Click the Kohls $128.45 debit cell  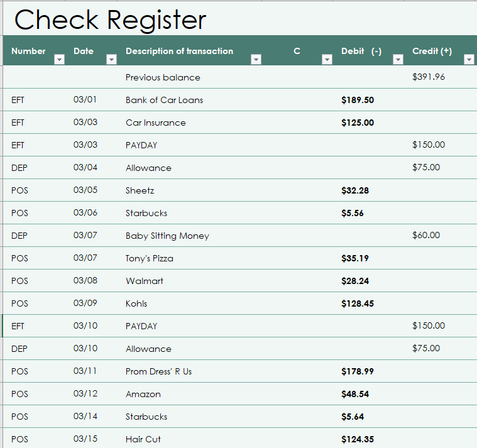tap(358, 303)
